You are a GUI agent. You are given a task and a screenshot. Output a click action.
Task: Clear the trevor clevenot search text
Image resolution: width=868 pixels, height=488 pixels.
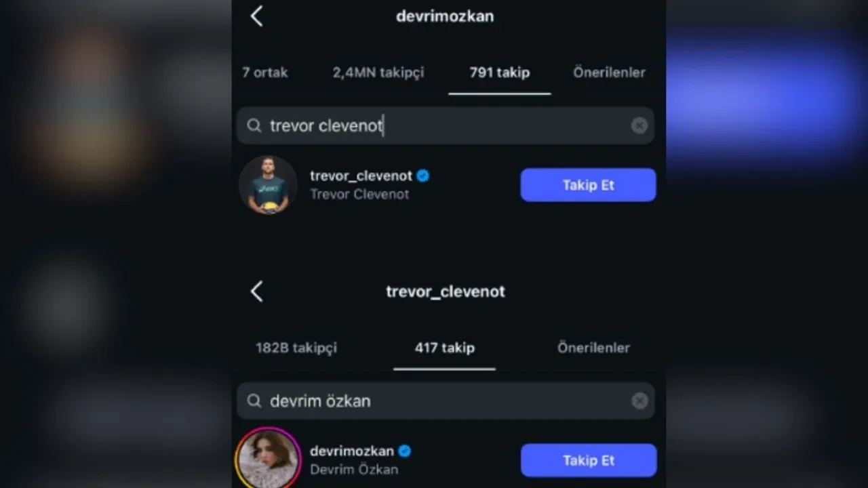pos(639,125)
